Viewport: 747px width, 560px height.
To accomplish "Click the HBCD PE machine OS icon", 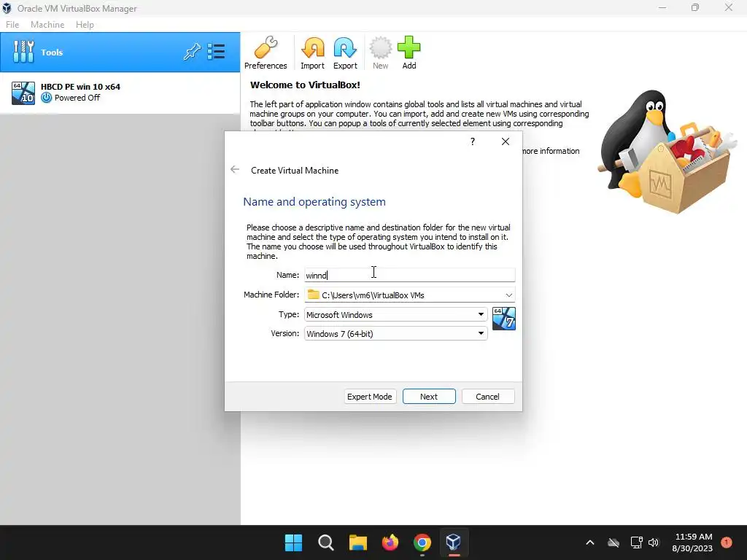I will [23, 93].
